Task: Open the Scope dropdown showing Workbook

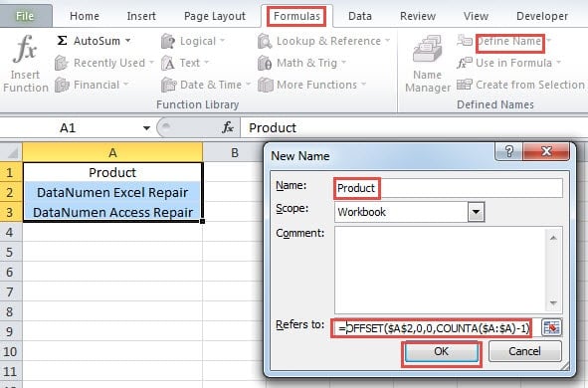Action: coord(476,212)
